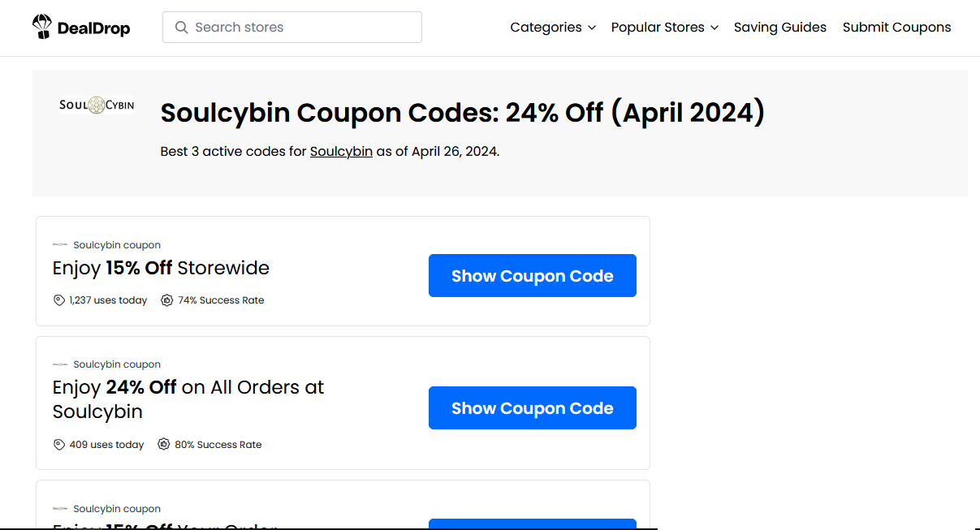Click the badge icon beside 74% Success Rate
Image resolution: width=980 pixels, height=530 pixels.
pos(167,300)
